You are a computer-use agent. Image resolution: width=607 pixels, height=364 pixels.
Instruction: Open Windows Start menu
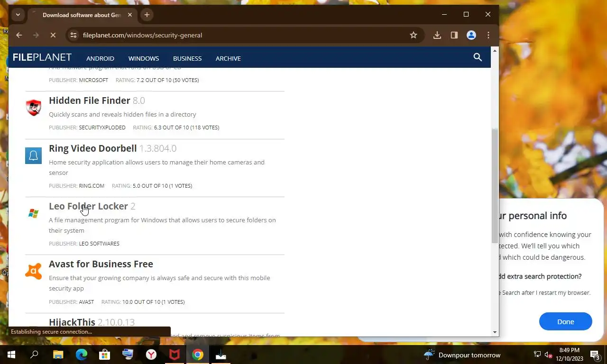(11, 355)
